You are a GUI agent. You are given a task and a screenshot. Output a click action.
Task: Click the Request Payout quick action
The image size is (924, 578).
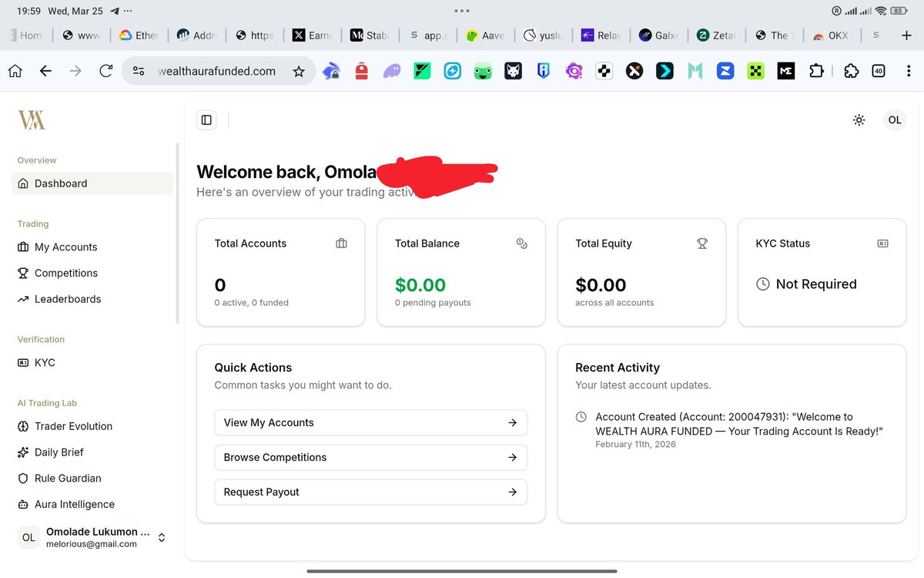[x=370, y=492]
